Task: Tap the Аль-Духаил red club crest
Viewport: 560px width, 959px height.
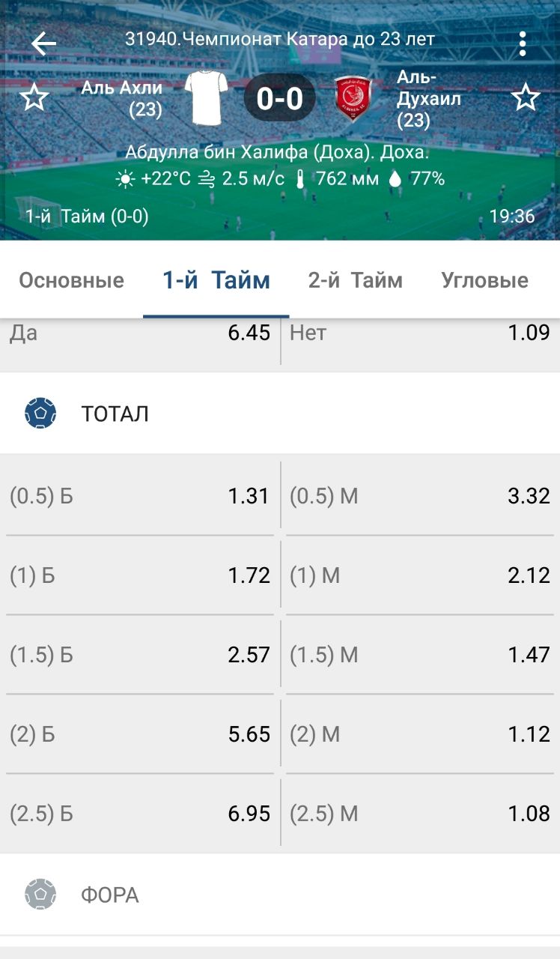Action: 353,98
